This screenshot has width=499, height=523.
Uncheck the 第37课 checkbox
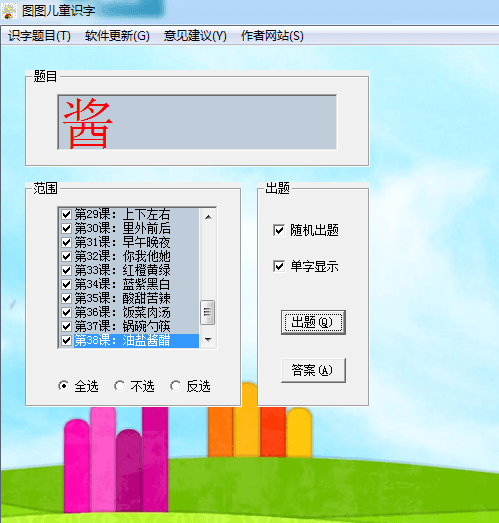66,326
